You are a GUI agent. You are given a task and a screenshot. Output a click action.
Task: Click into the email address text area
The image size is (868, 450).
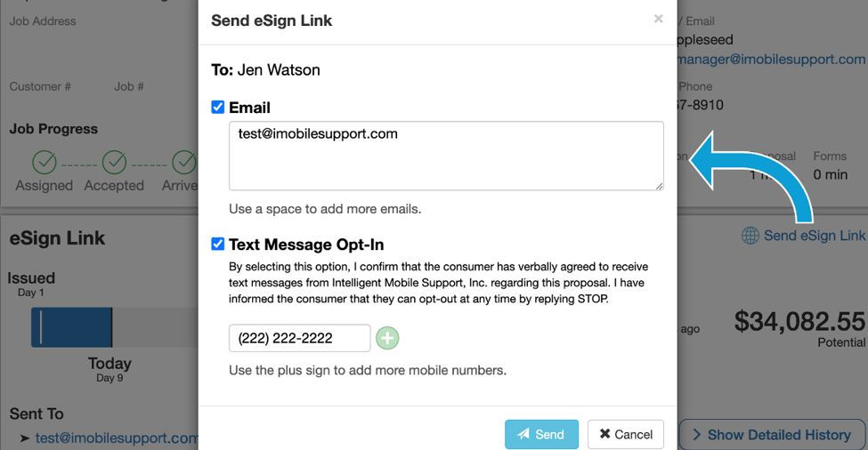click(x=446, y=156)
